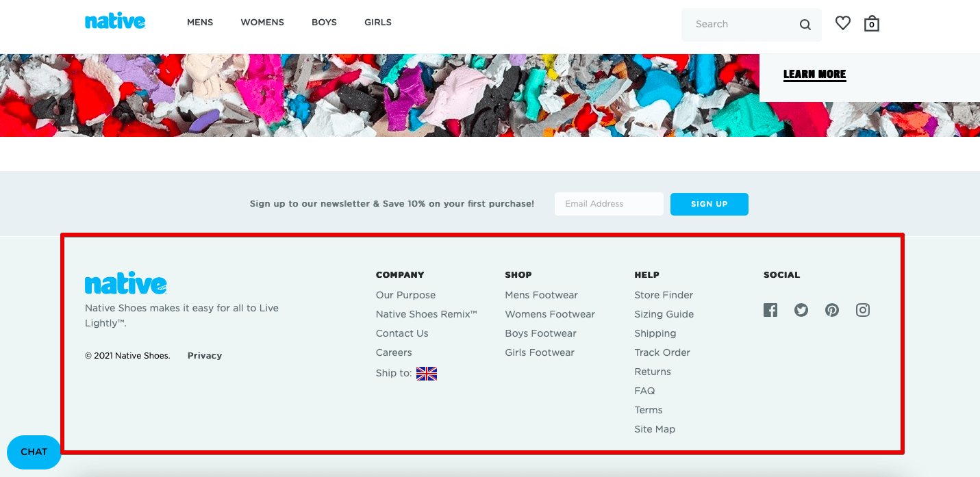Viewport: 980px width, 477px height.
Task: Click the Native logo in header
Action: click(115, 21)
